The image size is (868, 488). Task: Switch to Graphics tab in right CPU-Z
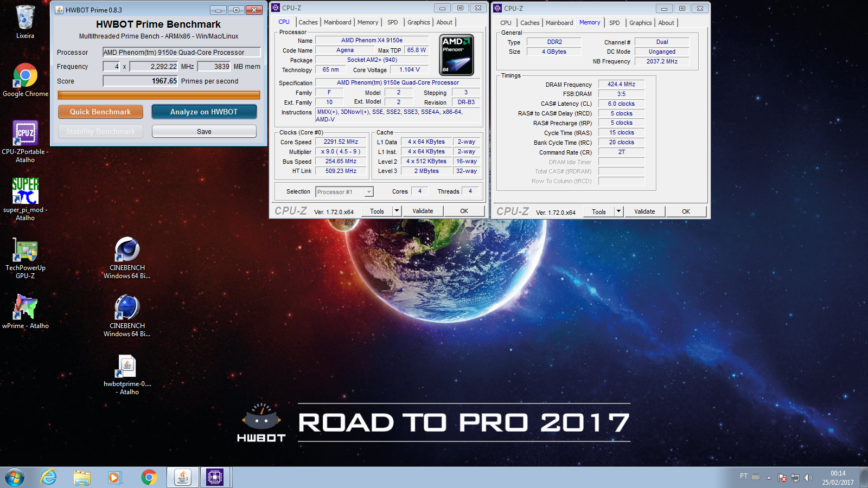(x=641, y=23)
